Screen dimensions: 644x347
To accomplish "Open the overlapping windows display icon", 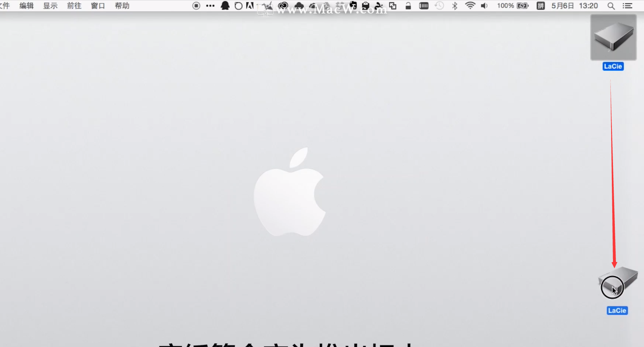I will [x=393, y=6].
